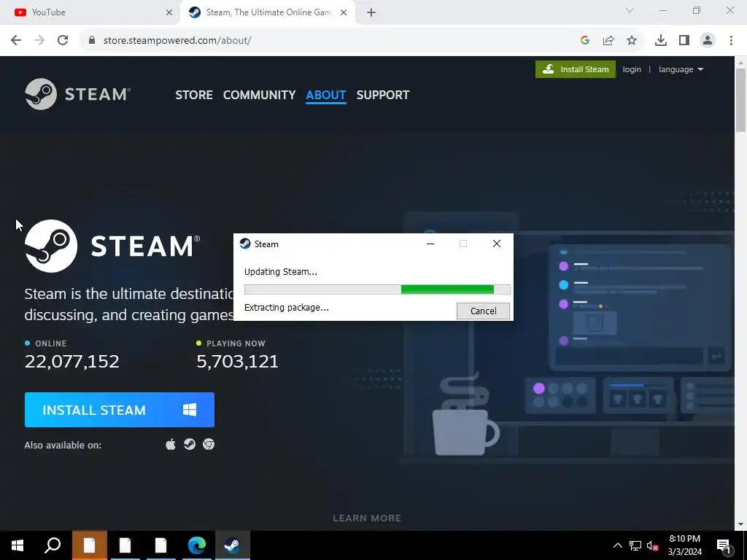Click the Steam taskbar icon
This screenshot has height=560, width=747.
point(232,545)
